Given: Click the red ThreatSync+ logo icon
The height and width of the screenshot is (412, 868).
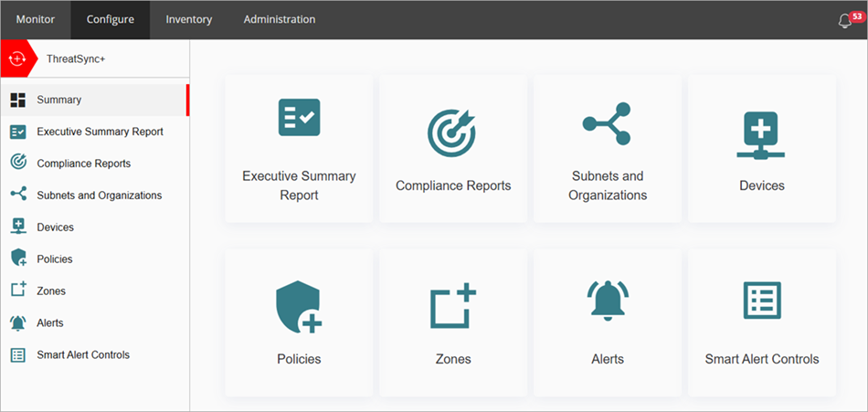Looking at the screenshot, I should tap(17, 58).
